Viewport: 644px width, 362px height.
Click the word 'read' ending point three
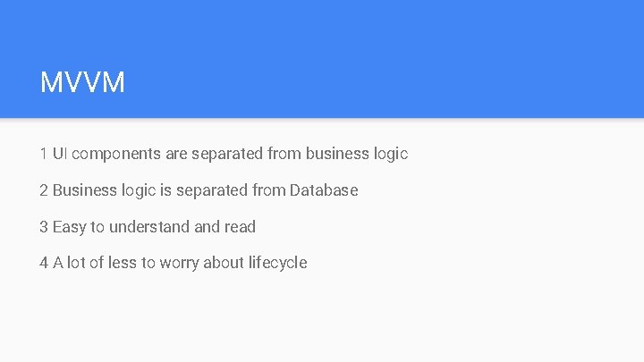(240, 227)
